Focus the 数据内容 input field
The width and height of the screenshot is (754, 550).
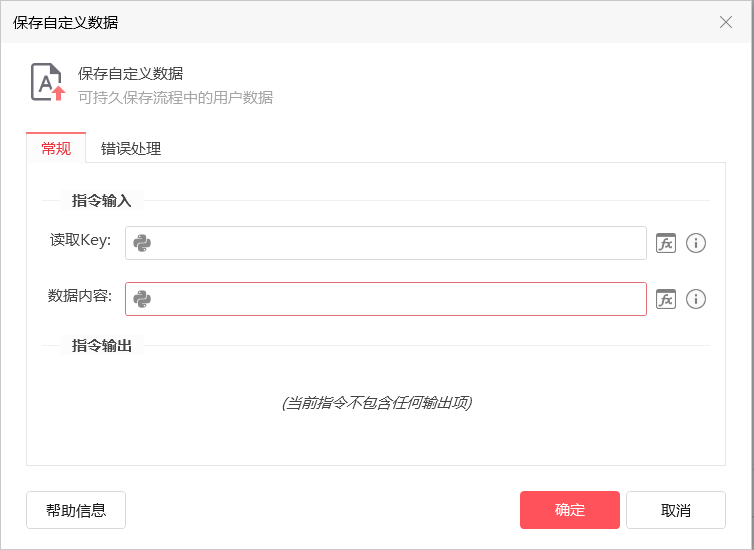pos(386,299)
